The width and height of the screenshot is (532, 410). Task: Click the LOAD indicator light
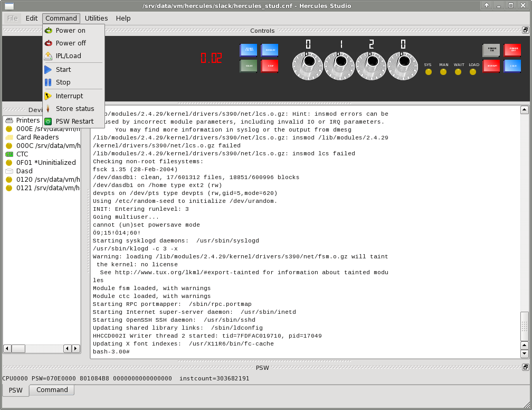[473, 72]
